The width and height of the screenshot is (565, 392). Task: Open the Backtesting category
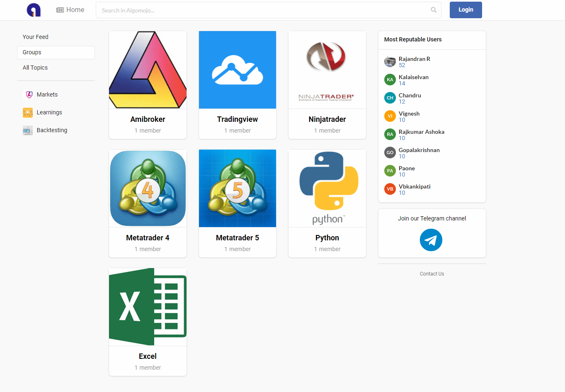tap(52, 131)
